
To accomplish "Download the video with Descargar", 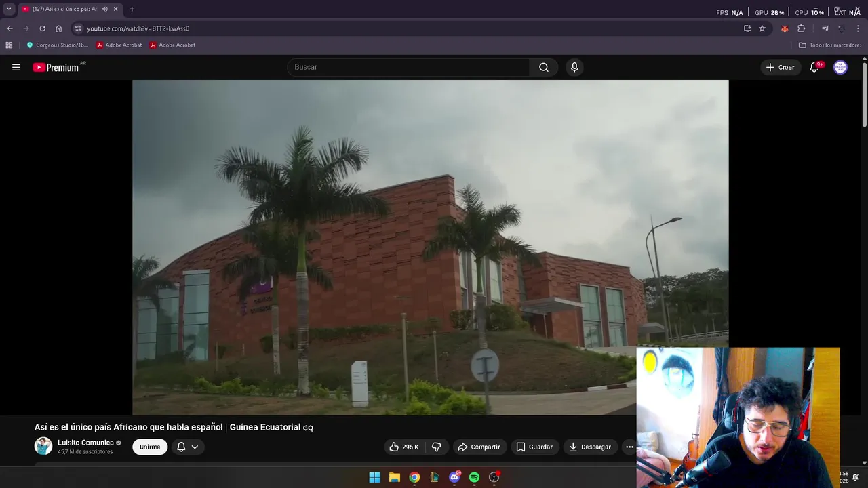I will pos(590,447).
